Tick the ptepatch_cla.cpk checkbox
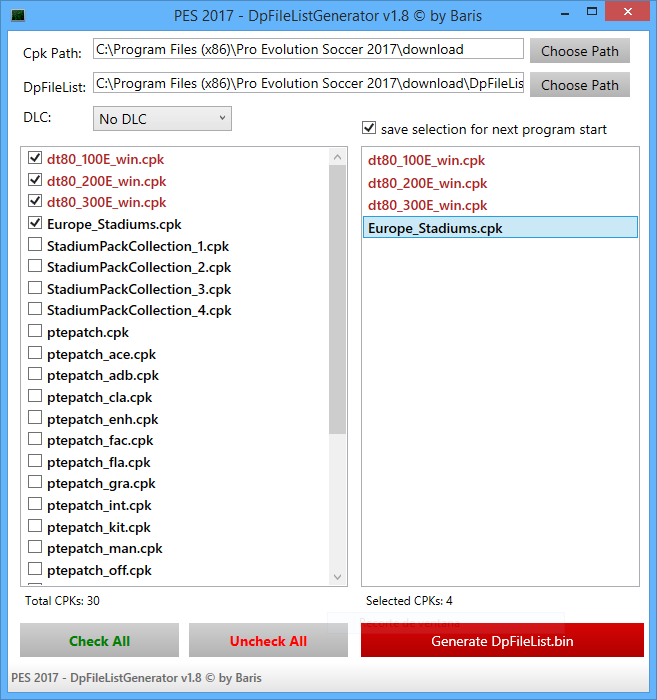Image resolution: width=657 pixels, height=700 pixels. [x=35, y=396]
